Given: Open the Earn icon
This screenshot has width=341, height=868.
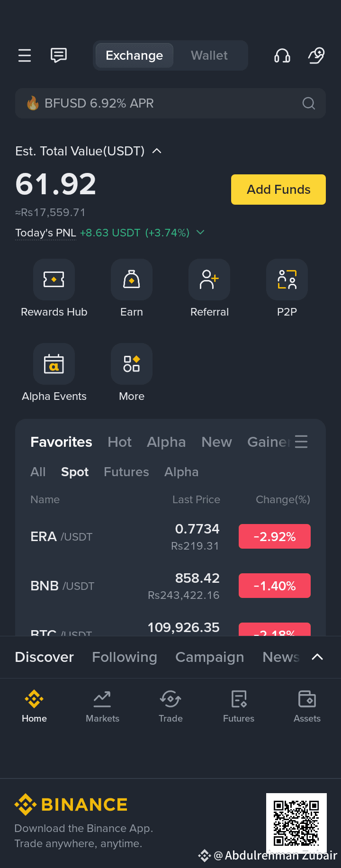Looking at the screenshot, I should tap(132, 280).
